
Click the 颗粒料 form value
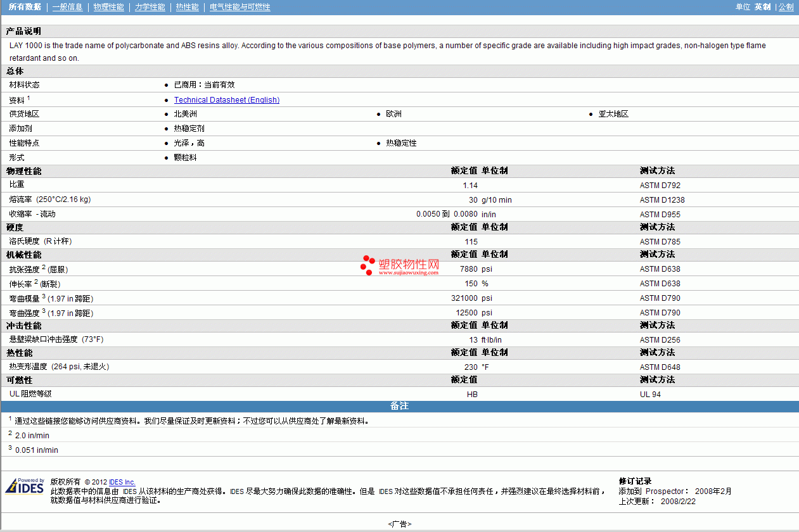pos(185,158)
